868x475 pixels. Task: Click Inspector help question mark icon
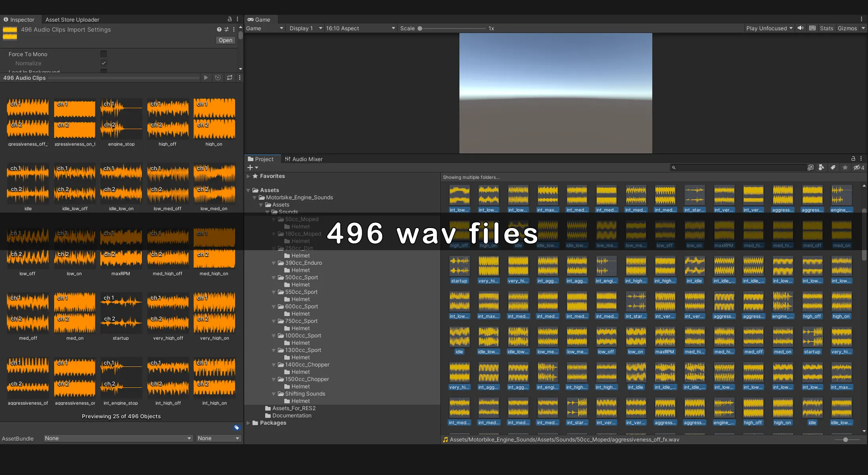[219, 29]
